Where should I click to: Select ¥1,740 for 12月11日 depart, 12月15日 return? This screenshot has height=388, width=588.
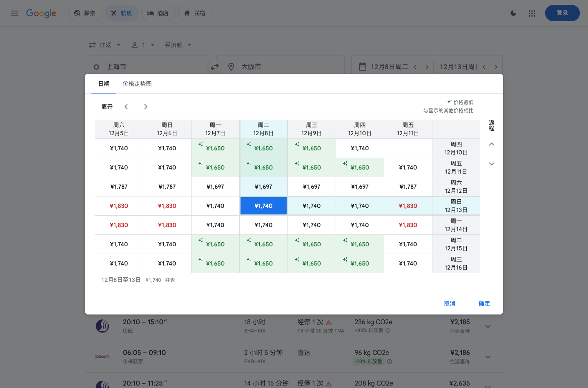408,244
